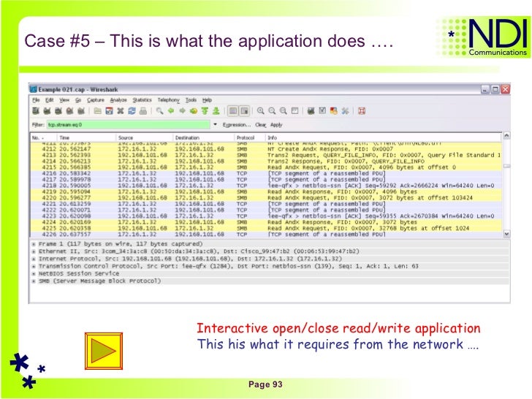Sort by Time column header

[86, 137]
